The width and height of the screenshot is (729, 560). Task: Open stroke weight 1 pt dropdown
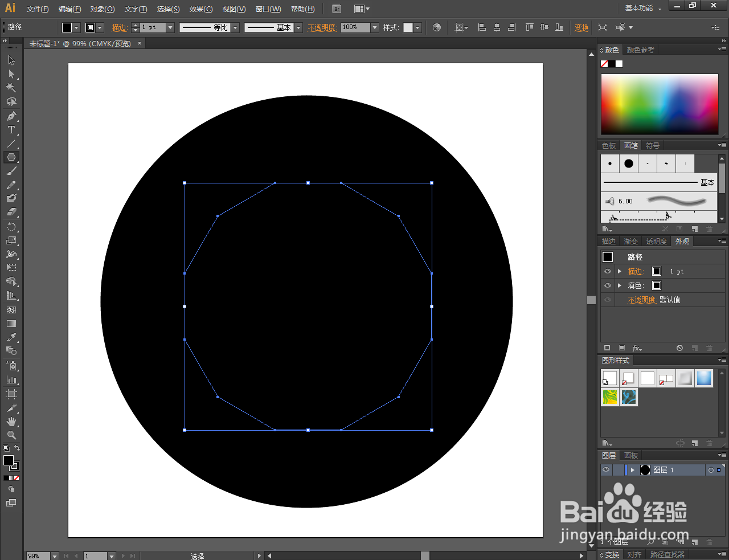click(x=170, y=27)
